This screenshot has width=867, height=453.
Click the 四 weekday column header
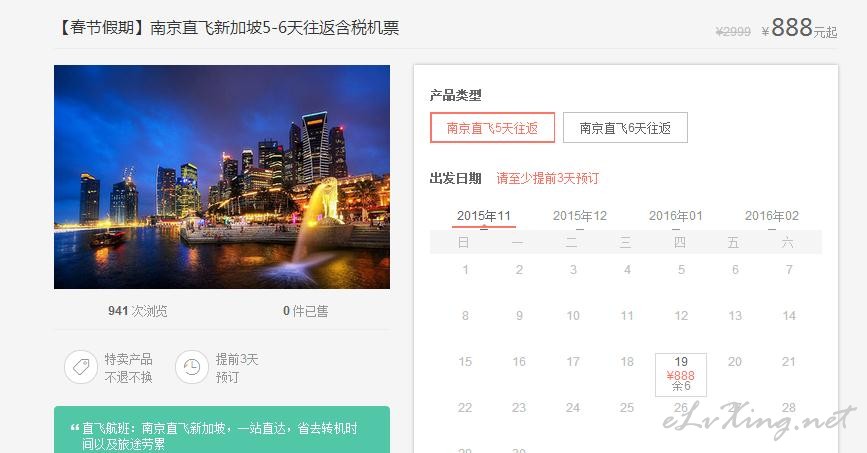(x=680, y=242)
